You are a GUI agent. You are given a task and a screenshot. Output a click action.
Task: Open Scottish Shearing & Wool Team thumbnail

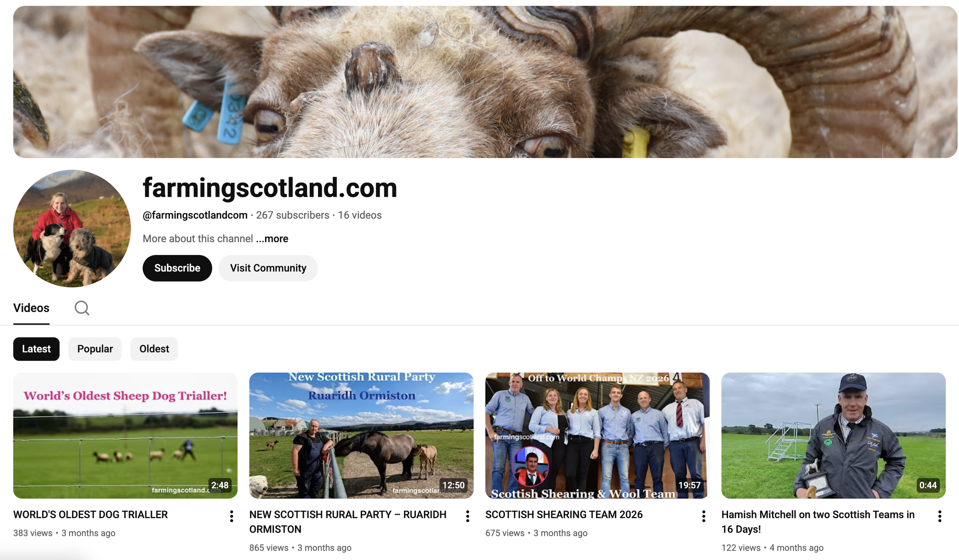click(597, 435)
